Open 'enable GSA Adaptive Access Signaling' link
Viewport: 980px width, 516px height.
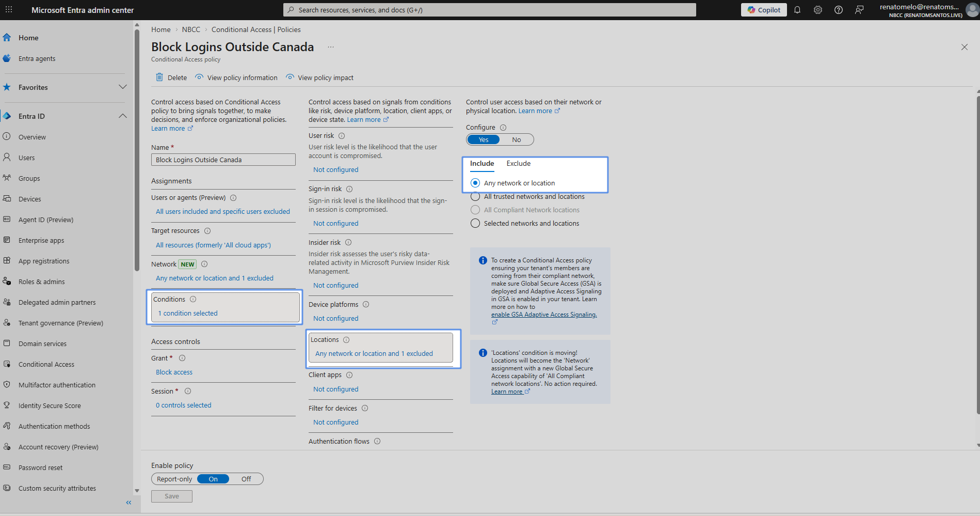544,315
